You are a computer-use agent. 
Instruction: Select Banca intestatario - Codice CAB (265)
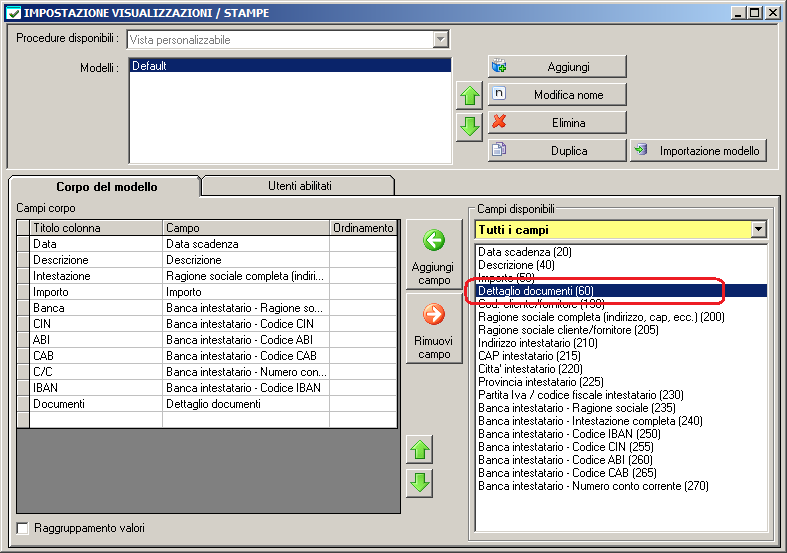click(620, 473)
